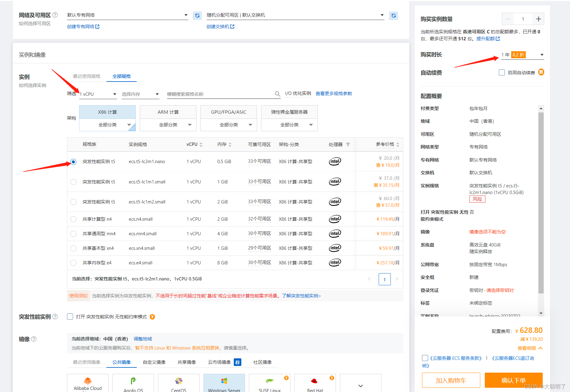Screen dimensions: 570x392
Task: Refresh the switch list
Action: (x=394, y=15)
